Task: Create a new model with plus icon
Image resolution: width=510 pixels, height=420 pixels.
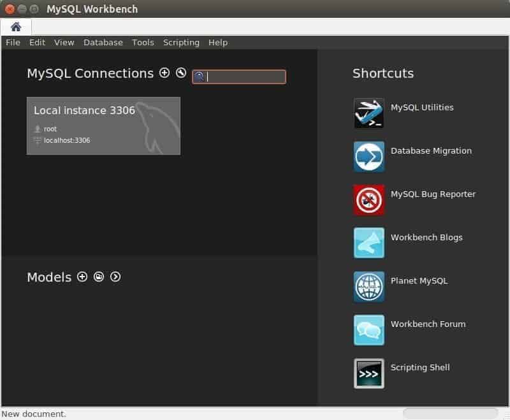Action: 82,277
